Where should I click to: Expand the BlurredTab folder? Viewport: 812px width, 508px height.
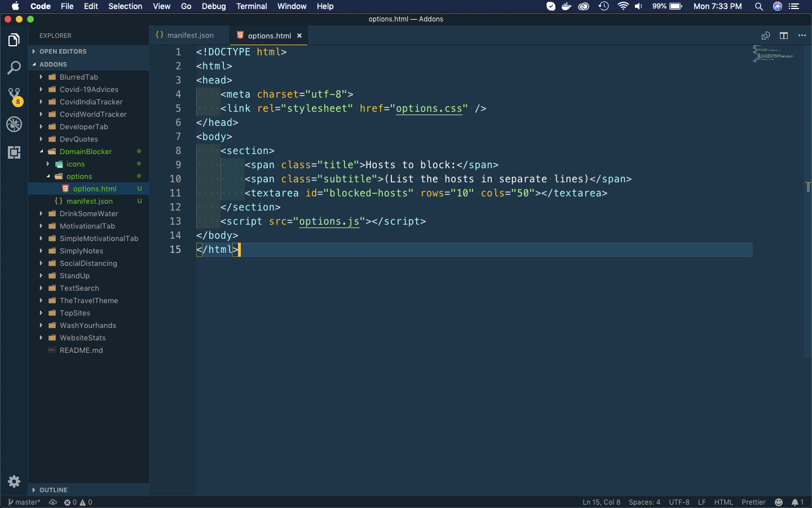pos(89,77)
